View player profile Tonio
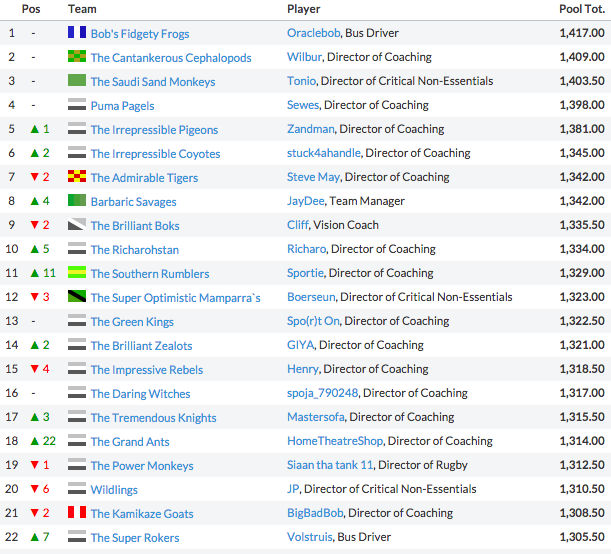This screenshot has height=554, width=611. (302, 81)
